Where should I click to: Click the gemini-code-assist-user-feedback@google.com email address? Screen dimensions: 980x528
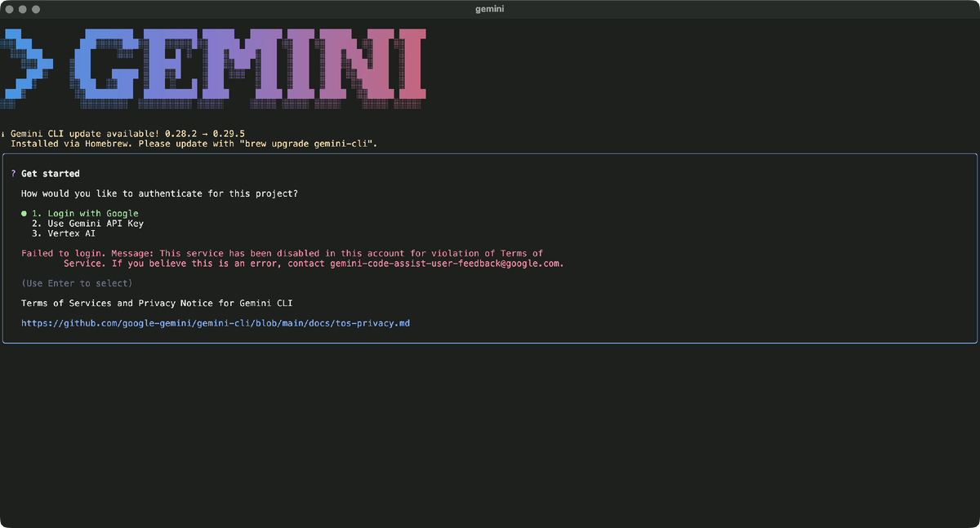coord(445,264)
